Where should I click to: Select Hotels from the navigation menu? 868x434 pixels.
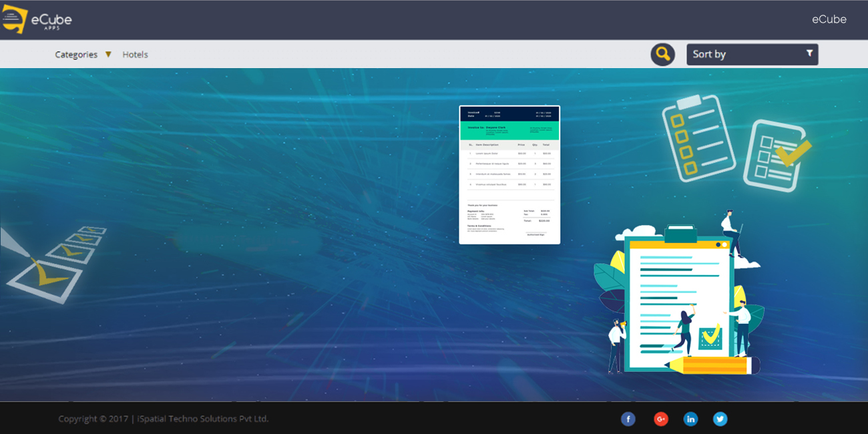click(x=136, y=54)
